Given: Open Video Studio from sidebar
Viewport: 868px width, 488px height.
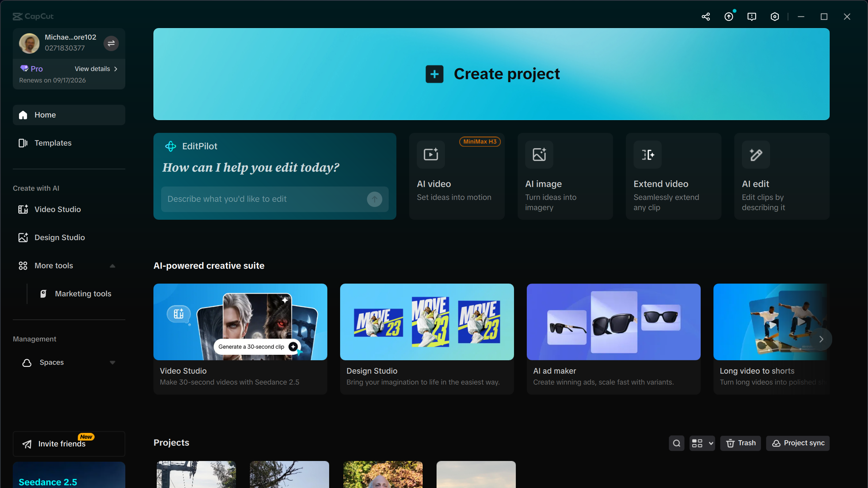Looking at the screenshot, I should click(x=69, y=210).
